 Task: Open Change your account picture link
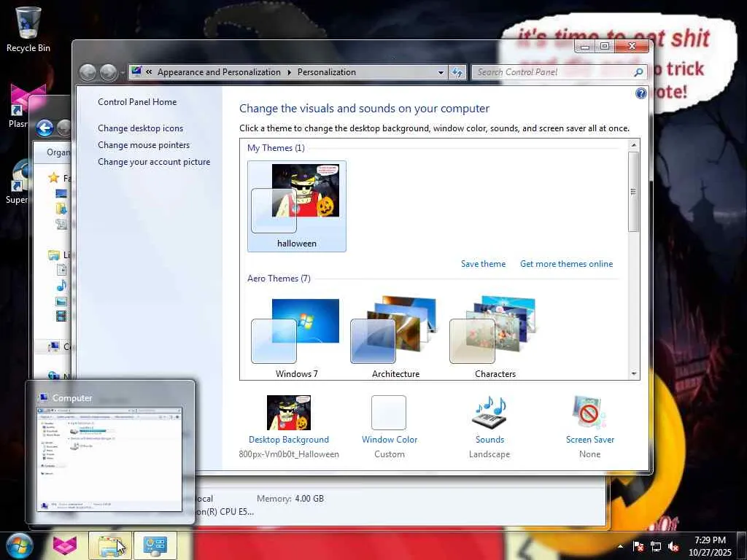pyautogui.click(x=154, y=162)
